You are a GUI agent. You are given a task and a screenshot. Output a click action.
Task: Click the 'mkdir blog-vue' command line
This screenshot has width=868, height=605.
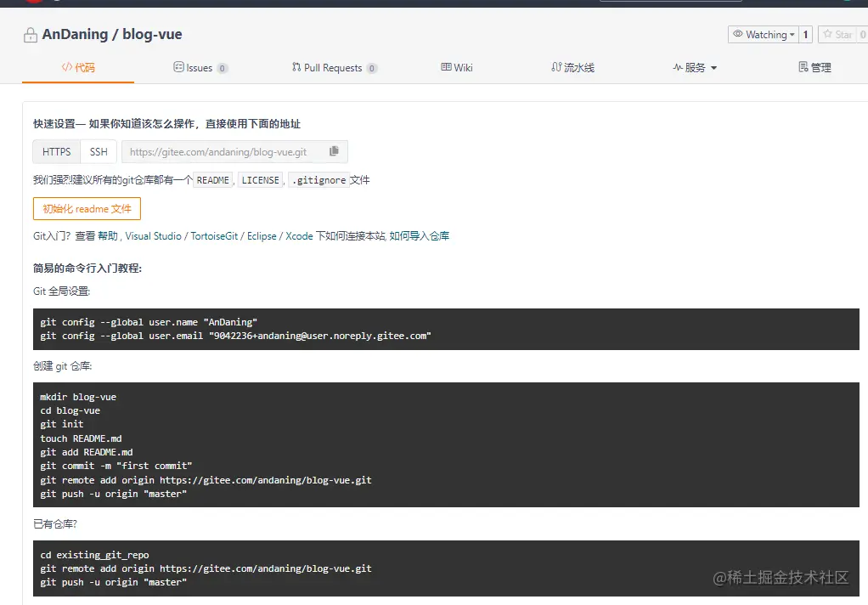click(78, 397)
